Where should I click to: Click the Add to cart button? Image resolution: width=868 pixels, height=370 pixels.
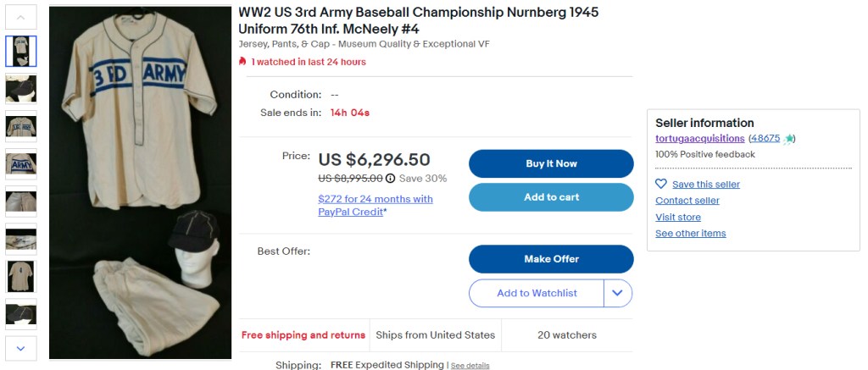coord(551,197)
